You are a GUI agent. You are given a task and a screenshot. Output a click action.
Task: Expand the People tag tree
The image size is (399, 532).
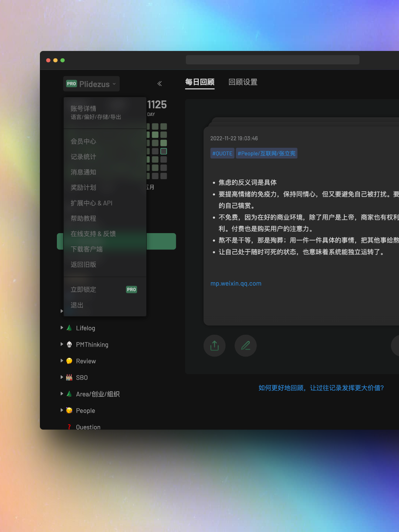click(x=62, y=410)
